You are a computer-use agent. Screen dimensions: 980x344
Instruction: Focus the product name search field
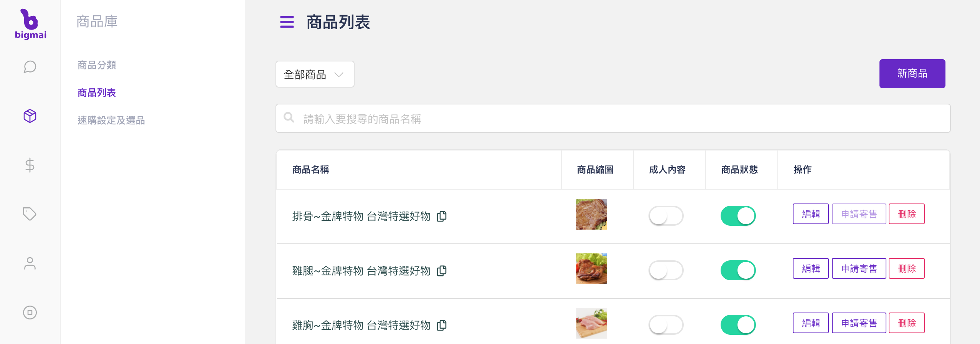[613, 118]
